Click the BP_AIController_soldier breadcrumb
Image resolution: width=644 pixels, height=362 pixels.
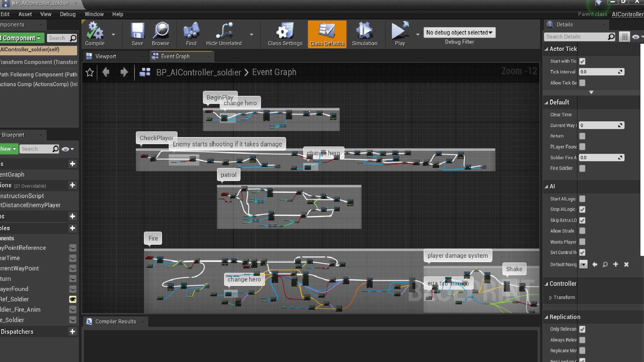click(x=199, y=72)
